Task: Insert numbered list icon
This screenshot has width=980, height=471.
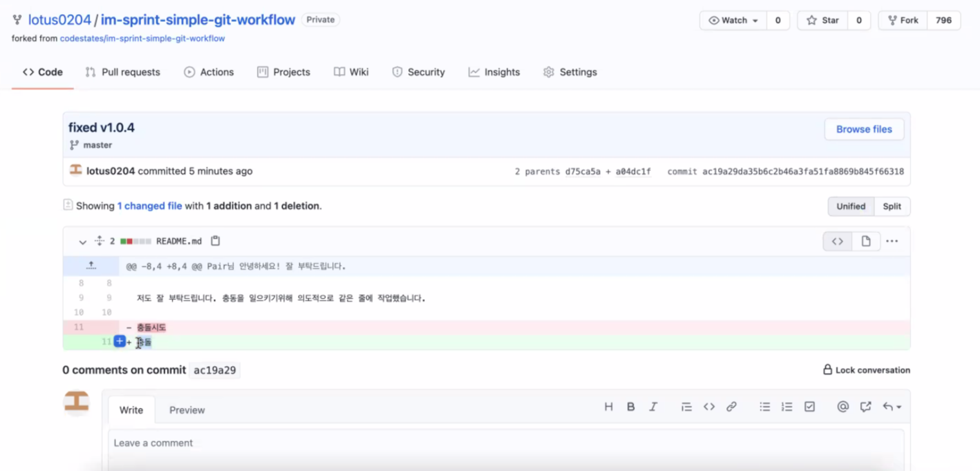Action: (x=787, y=407)
